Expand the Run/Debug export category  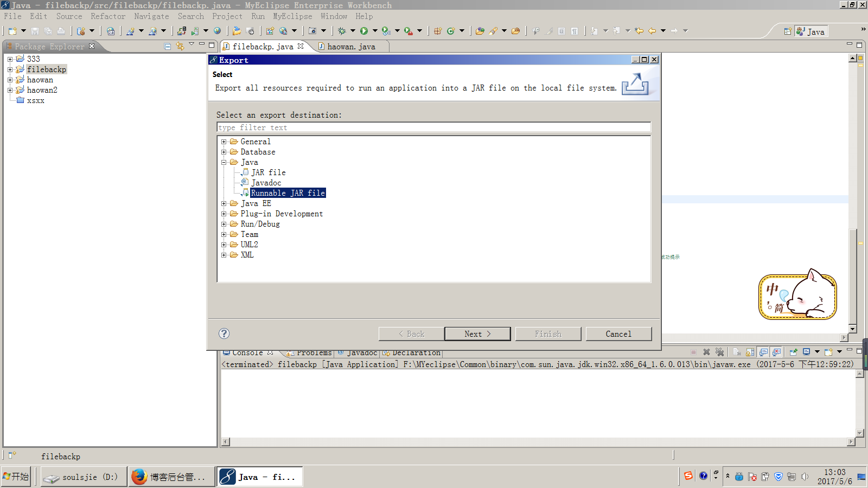224,224
